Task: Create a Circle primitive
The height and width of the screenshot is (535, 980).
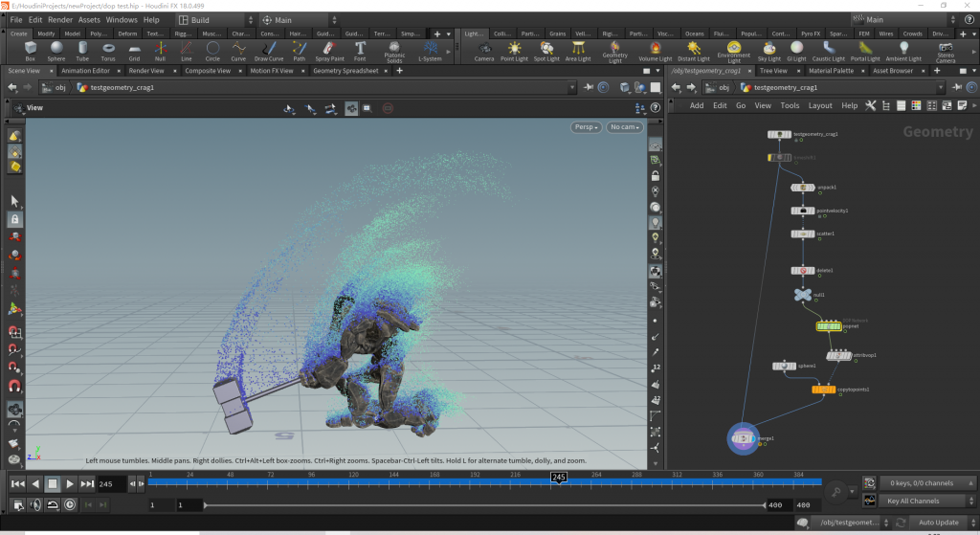Action: [212, 52]
